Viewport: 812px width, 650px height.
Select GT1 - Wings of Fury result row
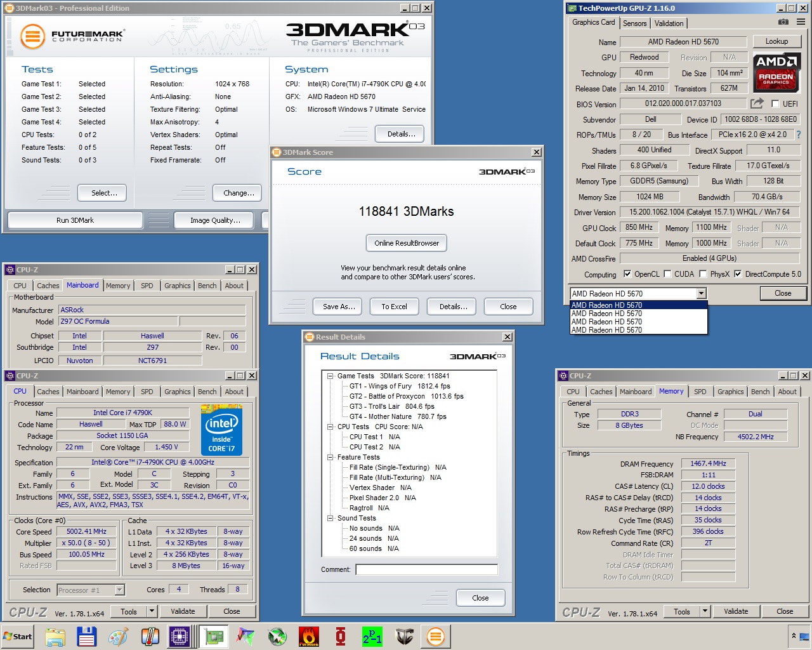pyautogui.click(x=400, y=386)
